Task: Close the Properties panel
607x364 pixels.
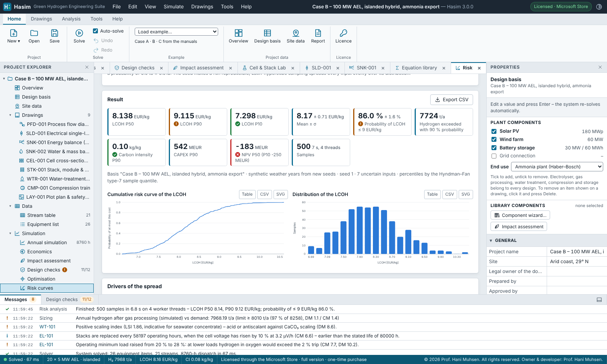Action: coord(600,67)
